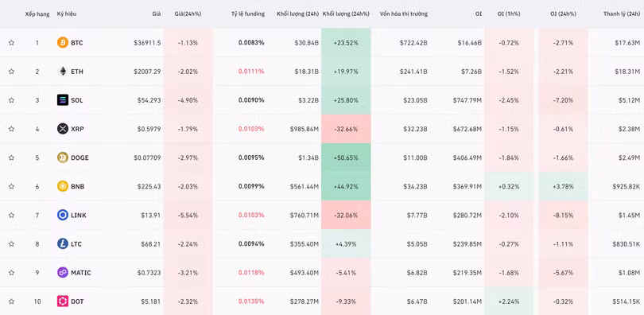Screen dimensions: 644x315
Task: Favorite BTC with its star
Action: click(11, 43)
